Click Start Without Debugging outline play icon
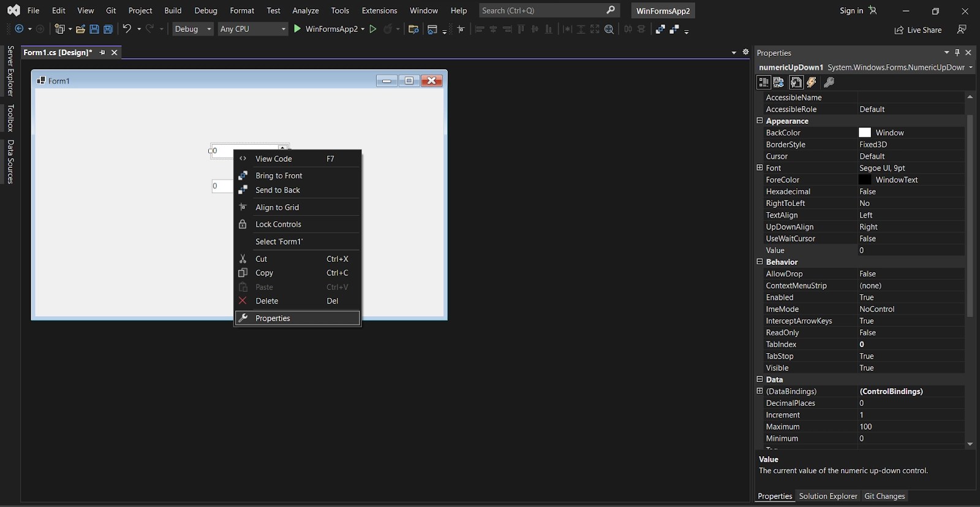 point(372,29)
